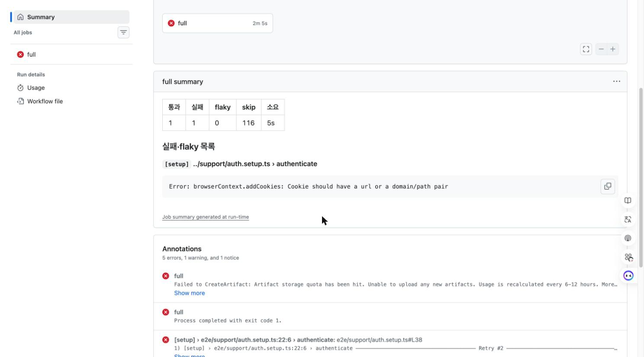The height and width of the screenshot is (357, 644).
Task: Click the book extension icon on right edge
Action: [x=628, y=201]
